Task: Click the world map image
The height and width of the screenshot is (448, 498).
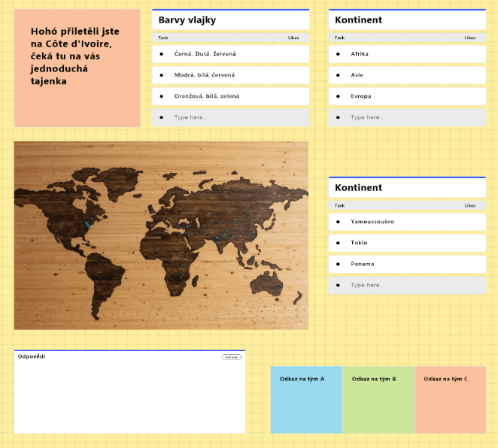Action: coord(161,235)
